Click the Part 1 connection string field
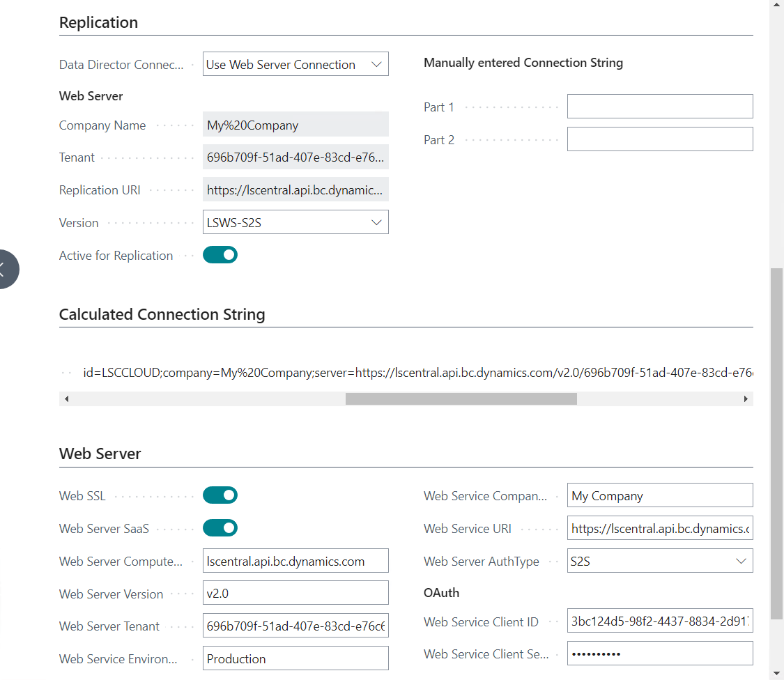 pyautogui.click(x=659, y=107)
